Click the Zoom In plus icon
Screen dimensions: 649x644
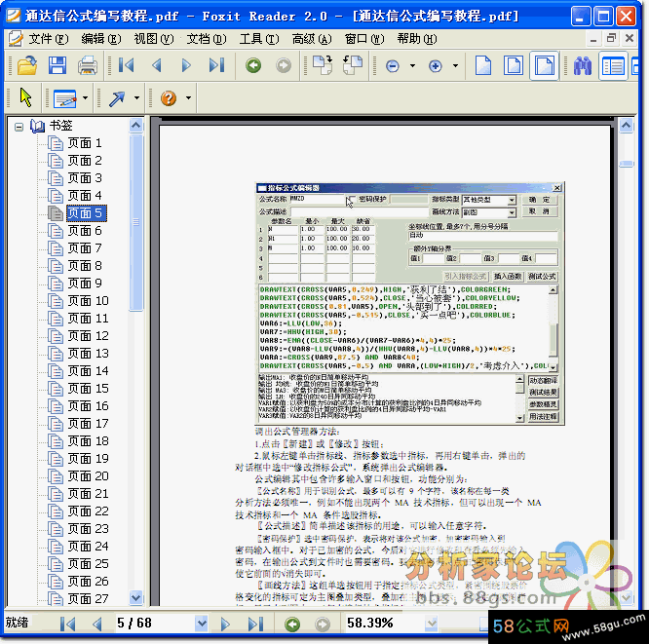click(435, 66)
